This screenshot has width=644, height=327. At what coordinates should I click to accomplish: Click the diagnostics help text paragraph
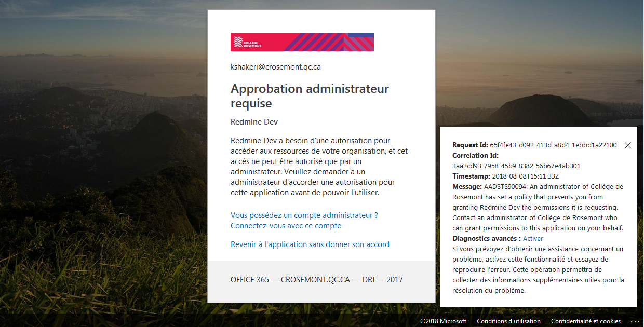(538, 270)
